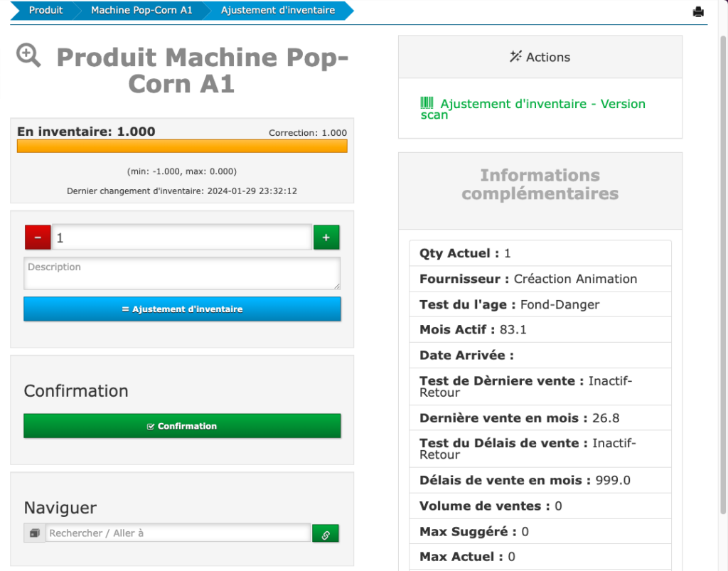Screen dimensions: 728x571
Task: Click the Fournisseur row in info list
Action: [x=540, y=279]
